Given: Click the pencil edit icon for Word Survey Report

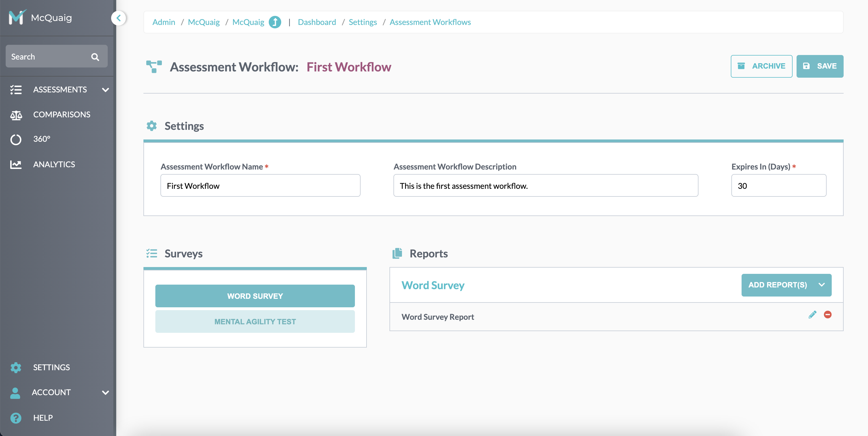Looking at the screenshot, I should click(x=812, y=315).
